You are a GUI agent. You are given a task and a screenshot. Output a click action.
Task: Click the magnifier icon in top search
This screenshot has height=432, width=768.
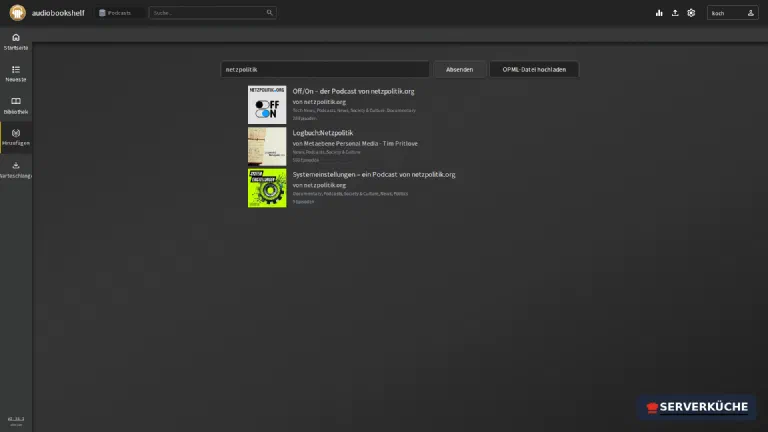click(x=269, y=13)
